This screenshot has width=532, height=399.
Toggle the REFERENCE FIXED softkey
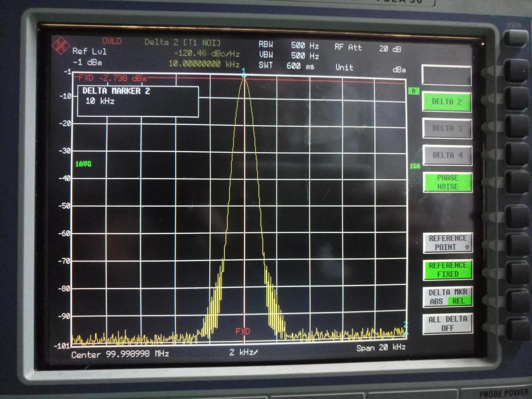(x=448, y=270)
